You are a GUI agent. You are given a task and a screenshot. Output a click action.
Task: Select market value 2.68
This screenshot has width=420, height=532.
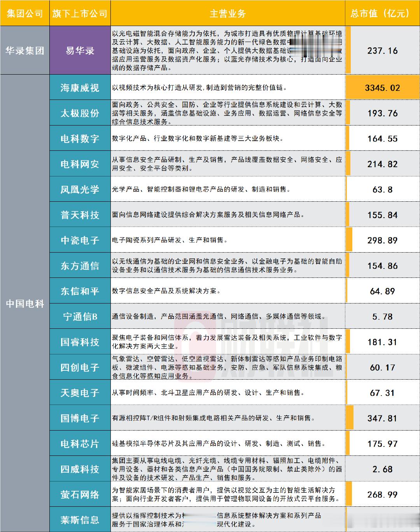pos(383,469)
